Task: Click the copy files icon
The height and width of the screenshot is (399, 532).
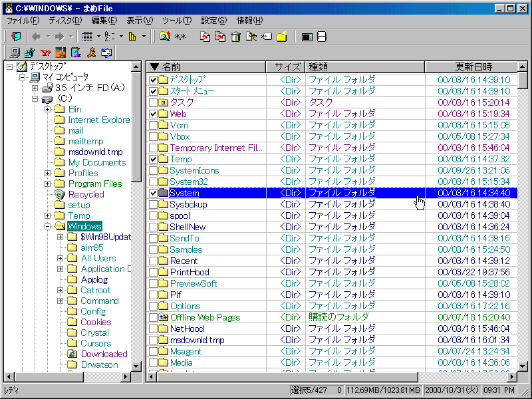Action: (205, 37)
